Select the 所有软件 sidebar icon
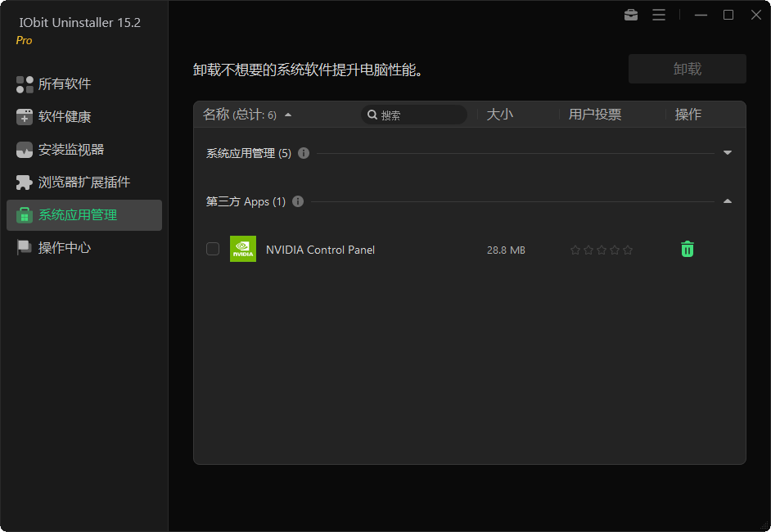771x532 pixels. (25, 84)
